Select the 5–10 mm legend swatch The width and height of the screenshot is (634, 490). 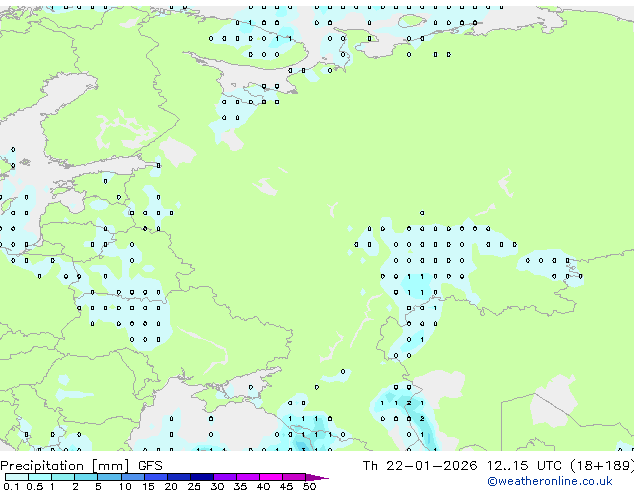(x=109, y=477)
